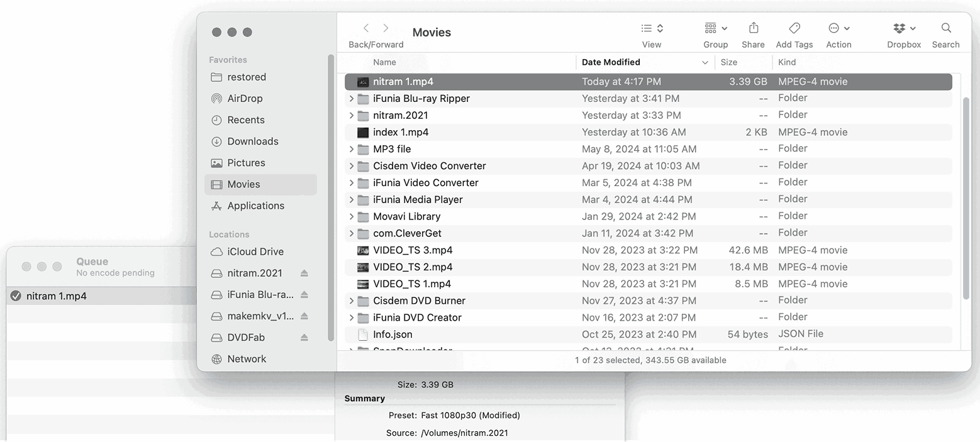The width and height of the screenshot is (980, 442).
Task: Select Applications in the sidebar
Action: (x=255, y=206)
